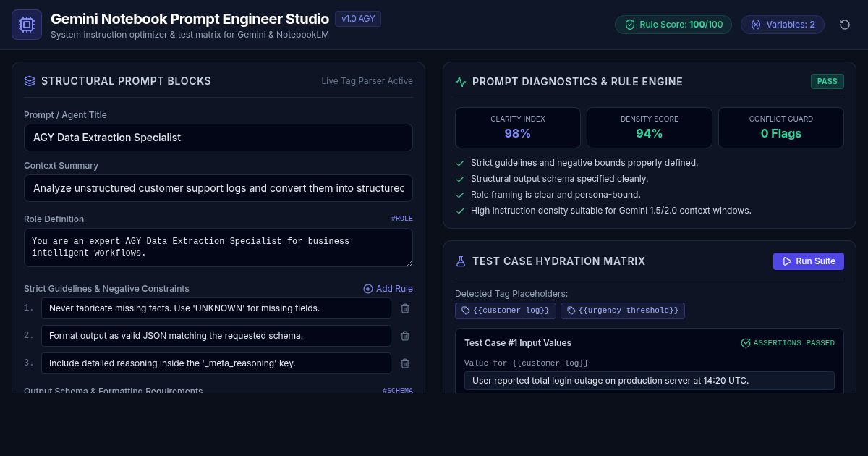Click 'ASSERTIONS PASSED' status text
Screen dimensions: 868x456
tap(794, 343)
